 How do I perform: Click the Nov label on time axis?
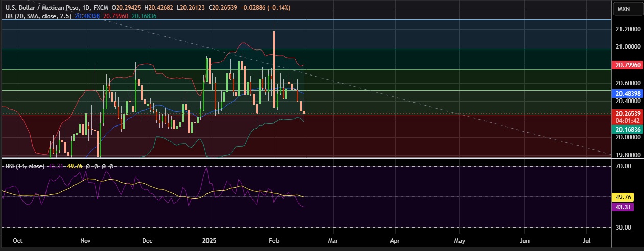pos(85,240)
